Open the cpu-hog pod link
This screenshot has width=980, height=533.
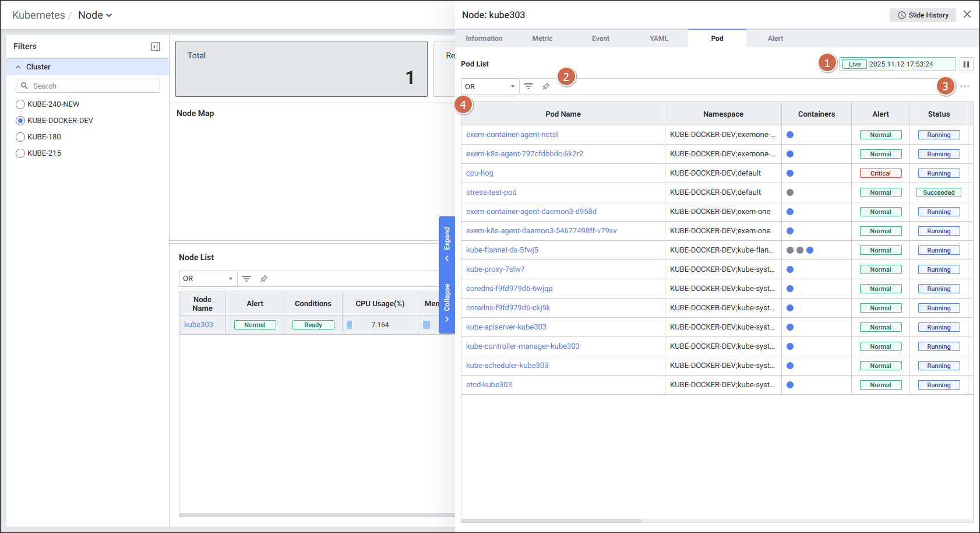coord(480,173)
